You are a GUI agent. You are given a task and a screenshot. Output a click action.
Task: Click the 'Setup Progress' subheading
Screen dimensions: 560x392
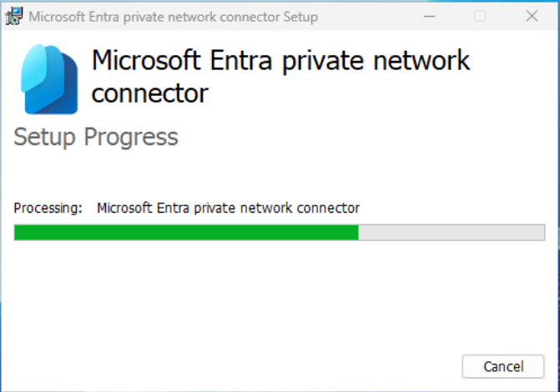pyautogui.click(x=96, y=137)
